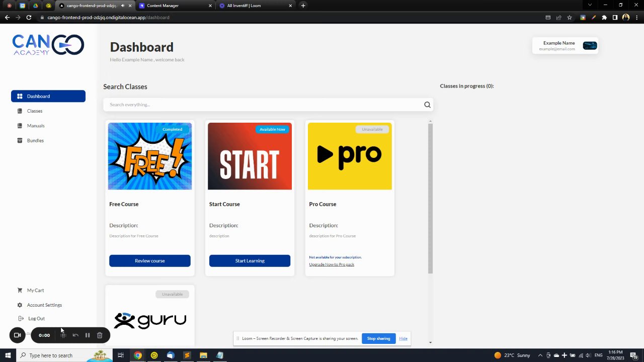Click the Loom drag handle dots
This screenshot has height=362, width=644.
tap(63, 335)
